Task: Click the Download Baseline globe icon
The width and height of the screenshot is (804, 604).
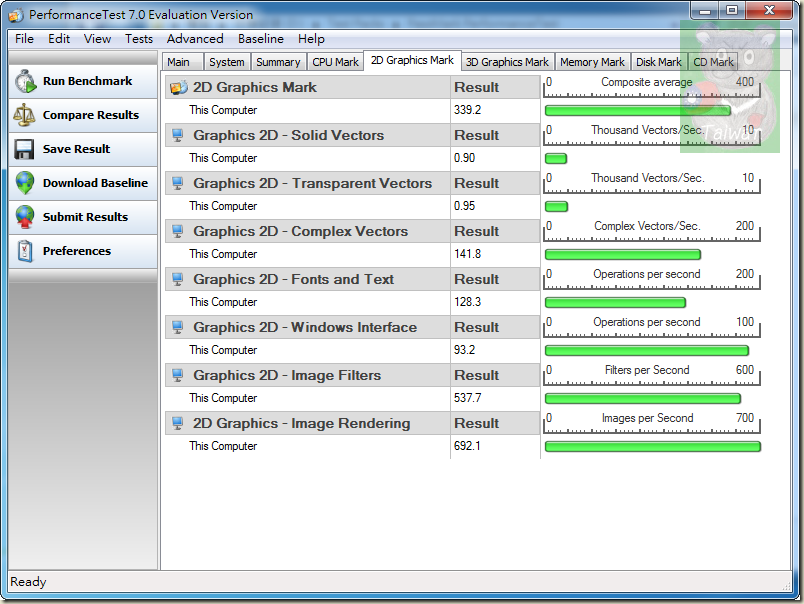Action: (25, 183)
